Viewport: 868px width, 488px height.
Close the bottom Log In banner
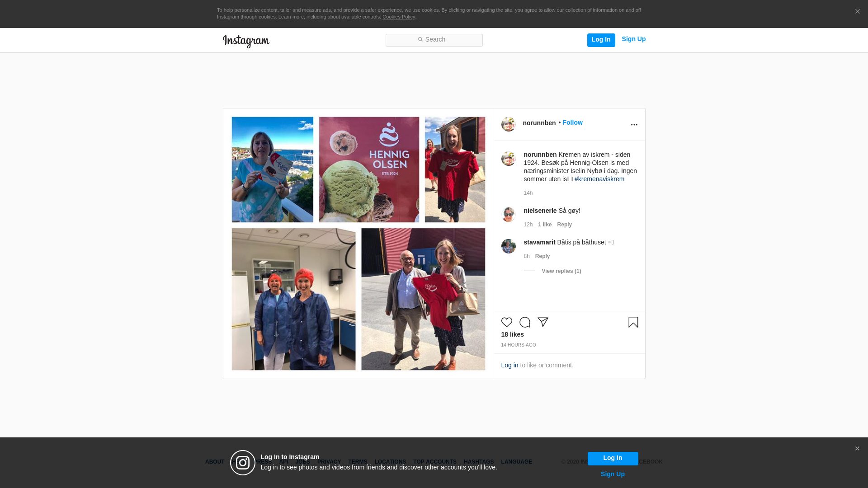tap(857, 449)
